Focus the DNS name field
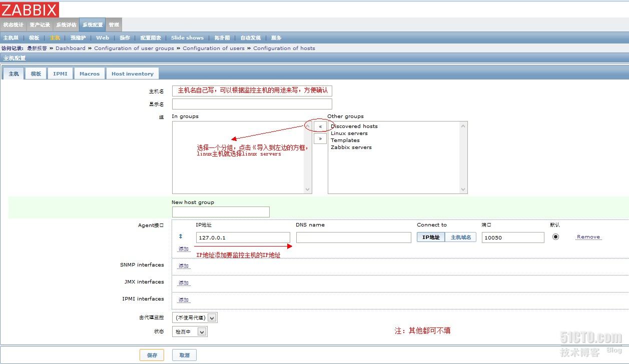 point(354,237)
